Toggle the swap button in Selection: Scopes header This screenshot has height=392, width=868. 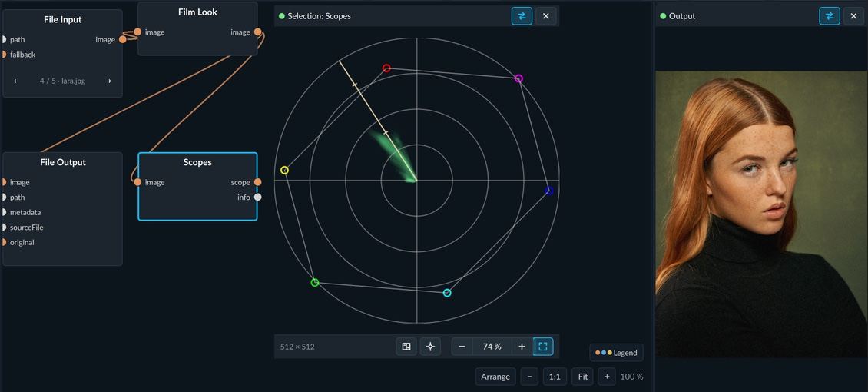[x=522, y=16]
